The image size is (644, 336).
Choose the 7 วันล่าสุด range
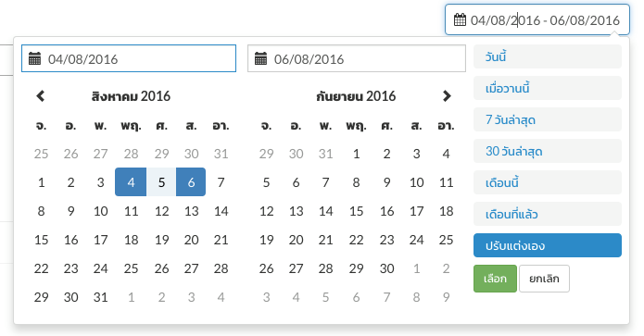pyautogui.click(x=548, y=119)
